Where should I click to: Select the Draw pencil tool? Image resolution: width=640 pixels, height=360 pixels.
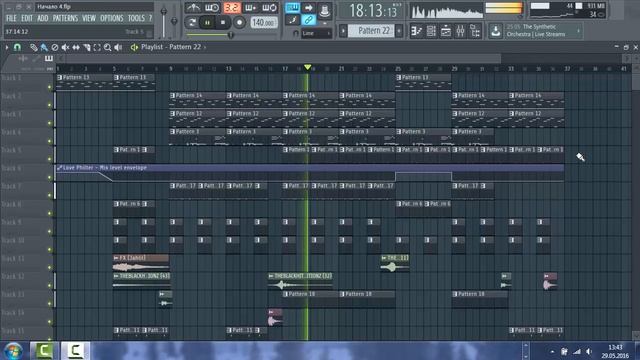[33, 48]
